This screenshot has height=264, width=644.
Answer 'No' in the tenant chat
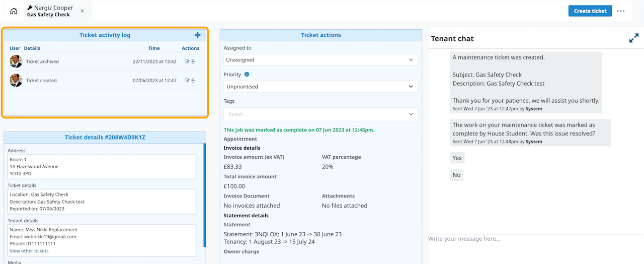(456, 175)
